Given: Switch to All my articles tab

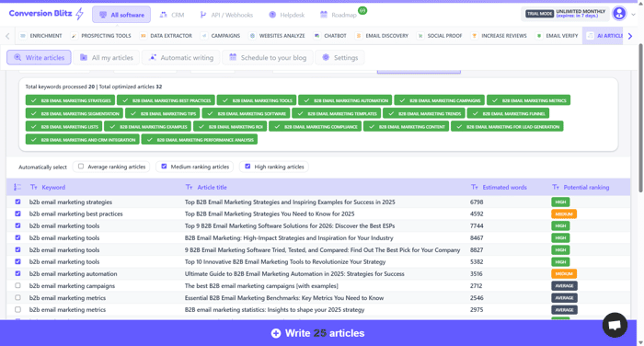Looking at the screenshot, I should pyautogui.click(x=107, y=58).
